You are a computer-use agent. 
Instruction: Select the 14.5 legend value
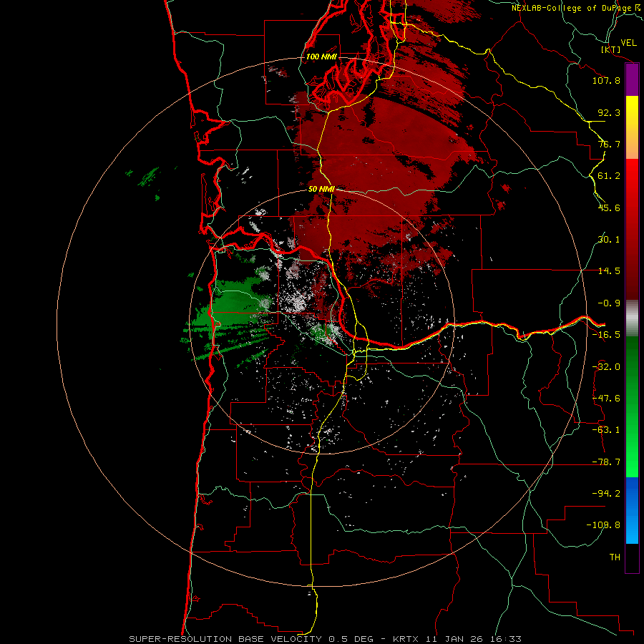point(609,271)
